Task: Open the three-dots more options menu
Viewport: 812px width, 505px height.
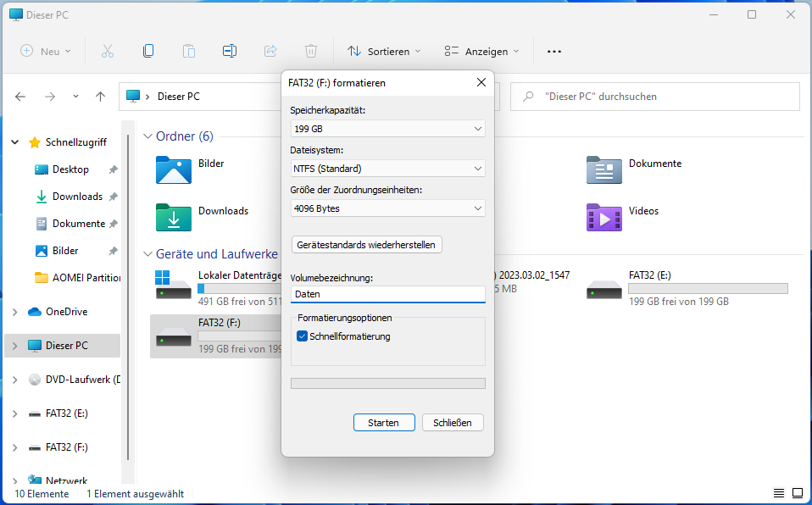Action: 554,52
